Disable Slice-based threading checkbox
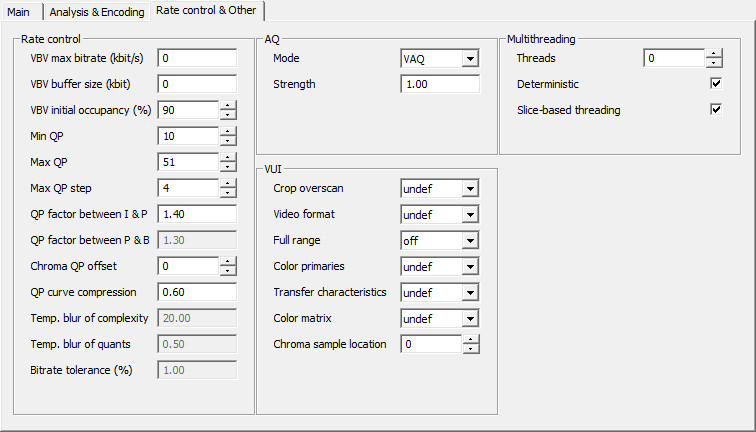 click(x=716, y=110)
